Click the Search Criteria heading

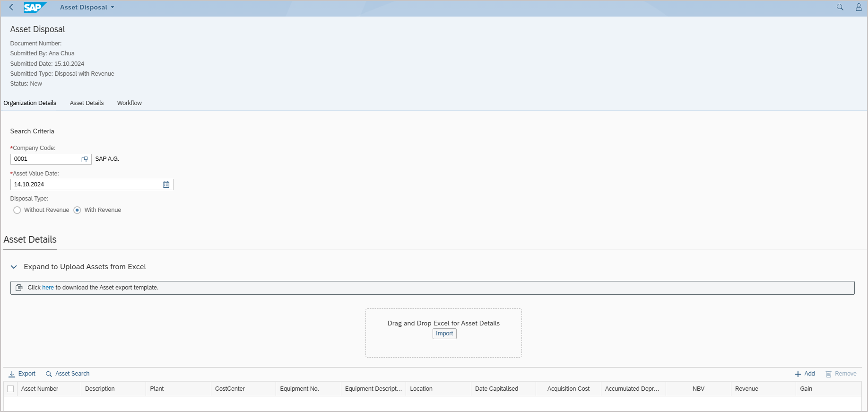point(32,131)
